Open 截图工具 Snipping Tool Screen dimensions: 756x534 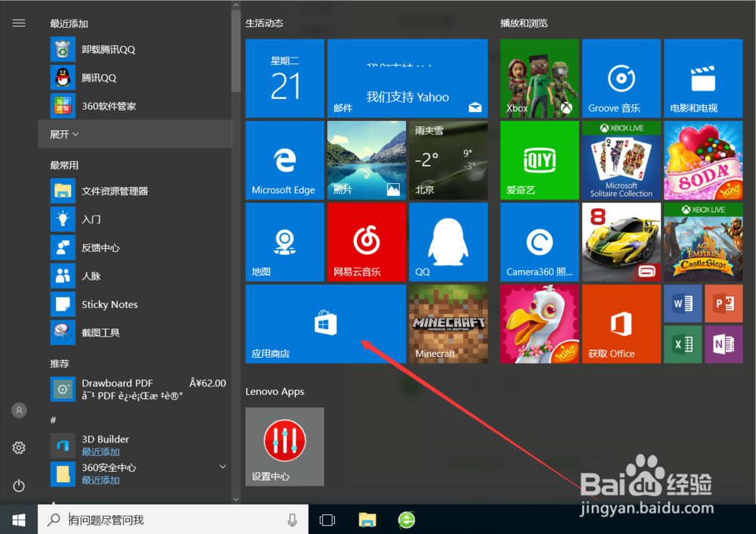[x=135, y=333]
